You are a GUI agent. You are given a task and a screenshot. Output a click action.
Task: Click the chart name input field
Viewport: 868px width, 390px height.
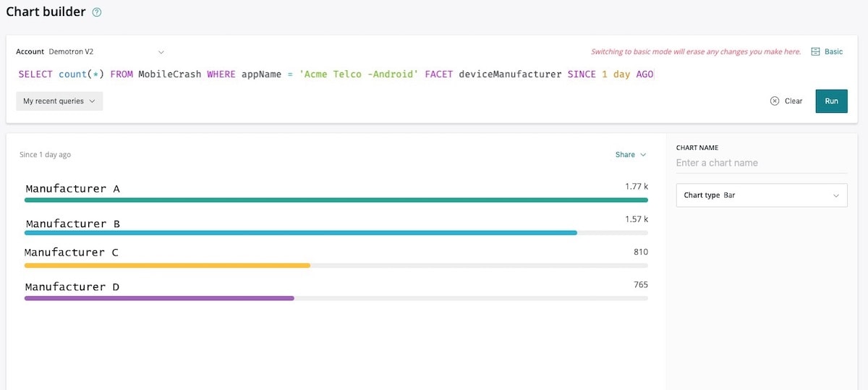tap(762, 163)
